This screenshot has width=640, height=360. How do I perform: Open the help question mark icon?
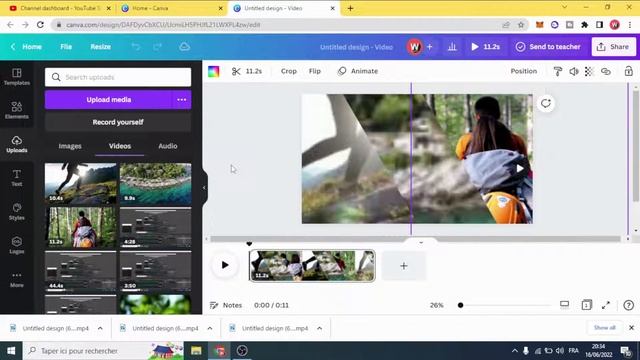click(629, 305)
